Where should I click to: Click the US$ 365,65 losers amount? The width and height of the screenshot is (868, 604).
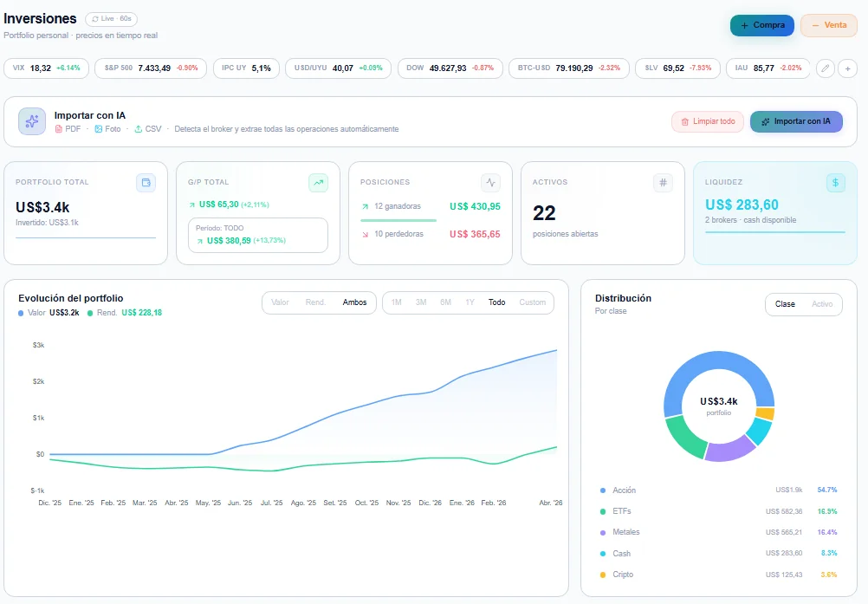(x=475, y=234)
